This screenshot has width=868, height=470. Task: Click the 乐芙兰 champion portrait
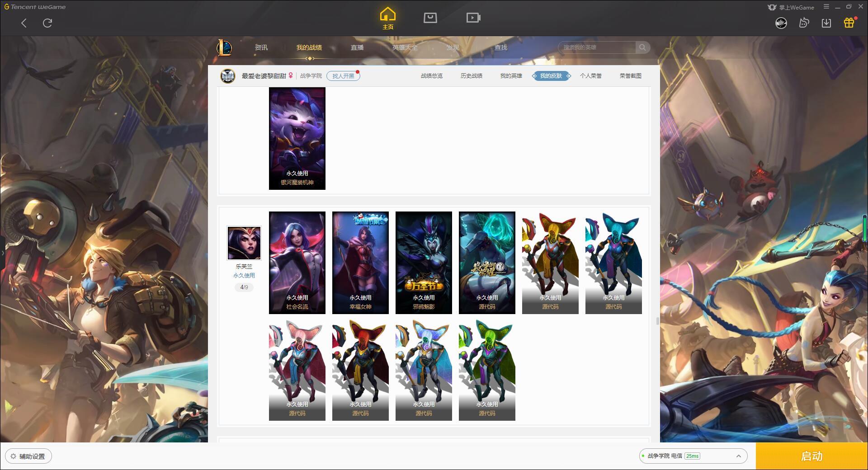244,243
